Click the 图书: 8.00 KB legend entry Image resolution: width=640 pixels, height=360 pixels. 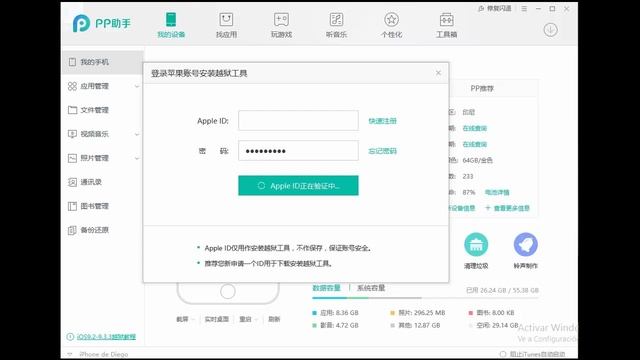point(491,313)
